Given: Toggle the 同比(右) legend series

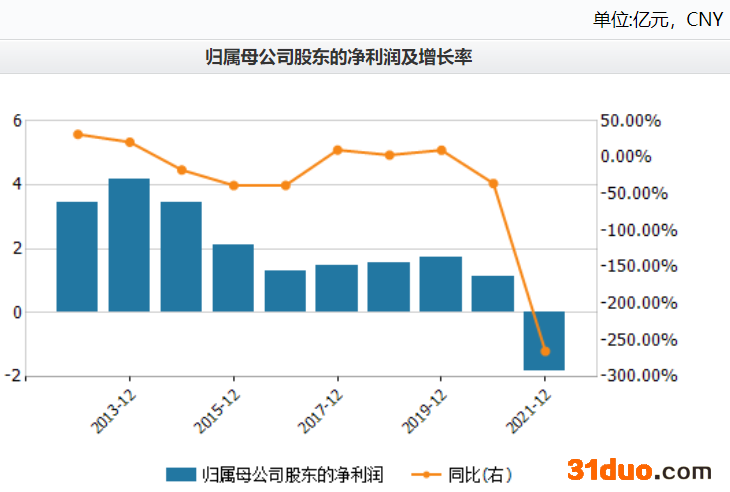Looking at the screenshot, I should point(477,474).
